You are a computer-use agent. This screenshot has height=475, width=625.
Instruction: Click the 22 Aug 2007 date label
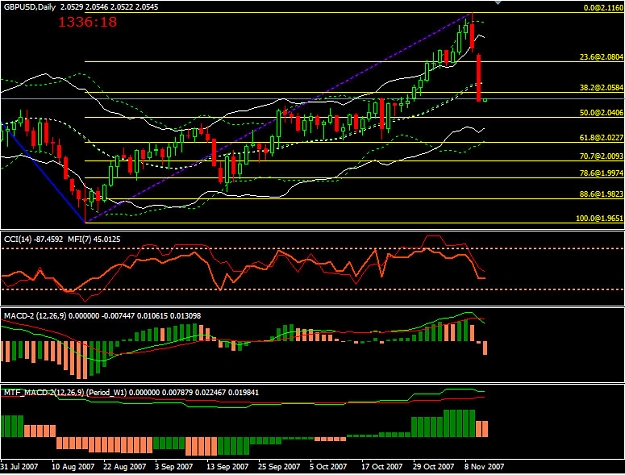[x=124, y=466]
